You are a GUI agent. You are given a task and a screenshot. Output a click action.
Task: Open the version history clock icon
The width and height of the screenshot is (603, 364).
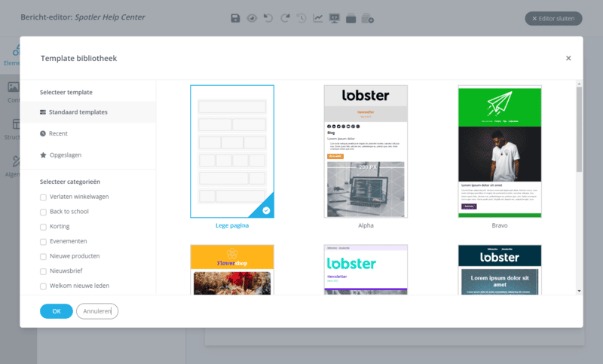pos(301,18)
